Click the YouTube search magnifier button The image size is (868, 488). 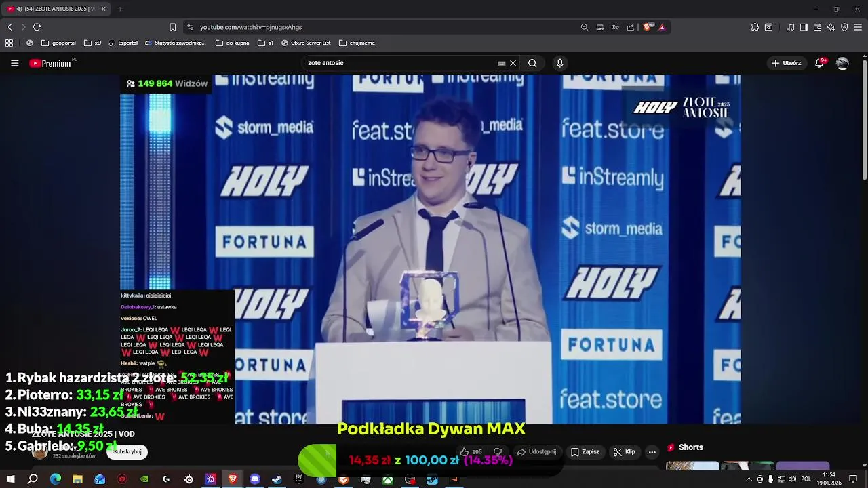[532, 63]
